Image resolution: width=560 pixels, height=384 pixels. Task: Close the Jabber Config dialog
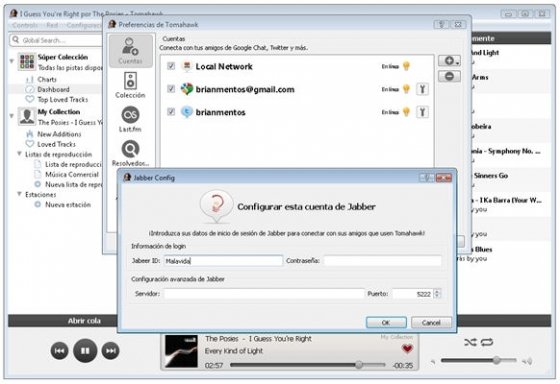click(x=444, y=178)
